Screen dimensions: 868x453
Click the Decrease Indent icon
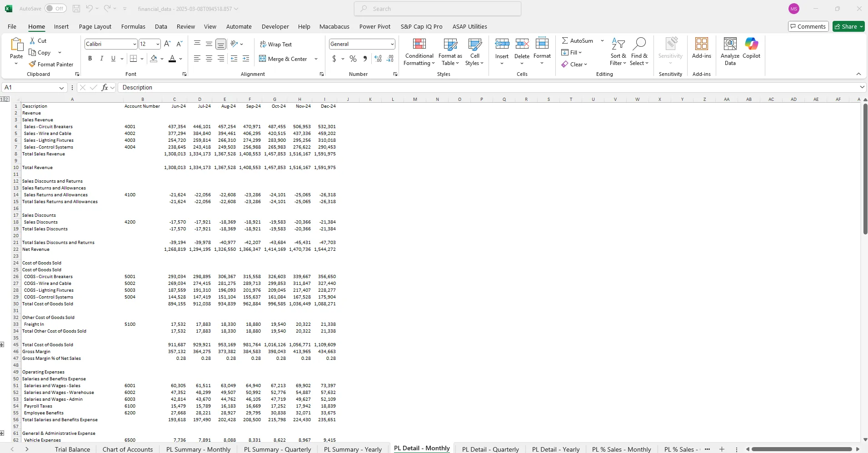point(234,59)
